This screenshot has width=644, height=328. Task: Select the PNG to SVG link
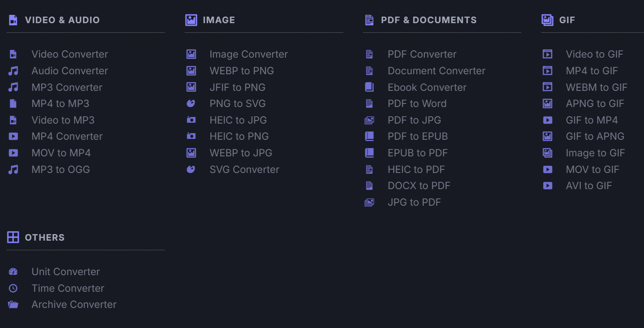pos(237,104)
